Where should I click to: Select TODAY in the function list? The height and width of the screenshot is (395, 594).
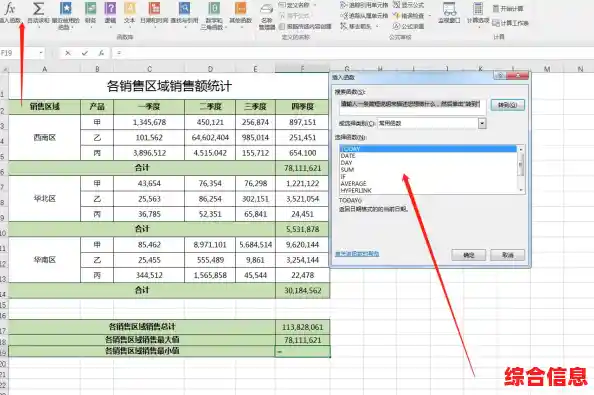(428, 149)
